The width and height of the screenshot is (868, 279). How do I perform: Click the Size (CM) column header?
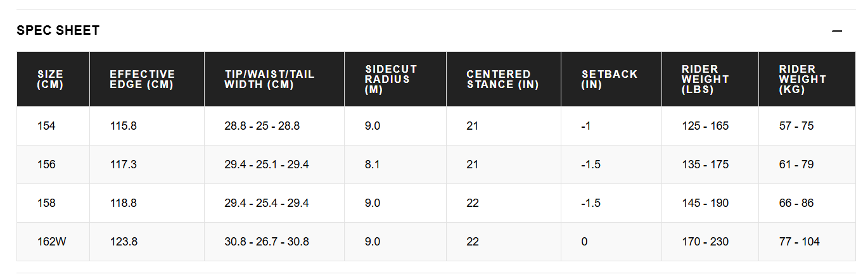(x=50, y=79)
